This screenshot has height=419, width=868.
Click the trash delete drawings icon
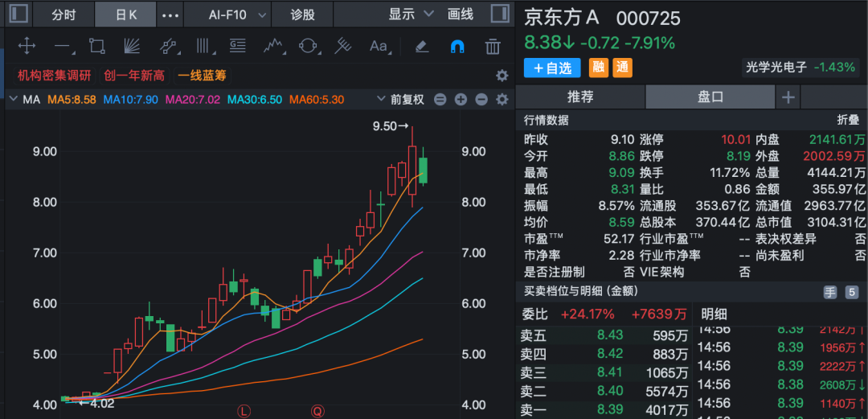click(493, 46)
